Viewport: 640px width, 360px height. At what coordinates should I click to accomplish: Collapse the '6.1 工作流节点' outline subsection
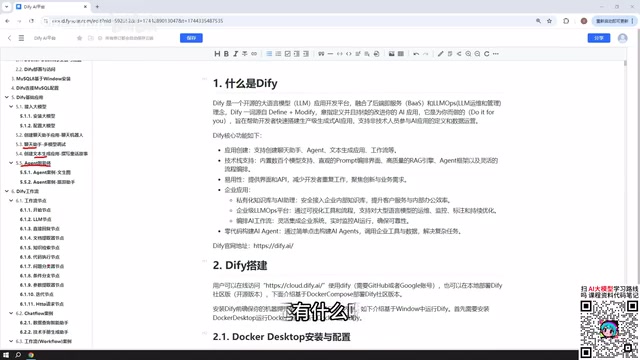click(11, 200)
